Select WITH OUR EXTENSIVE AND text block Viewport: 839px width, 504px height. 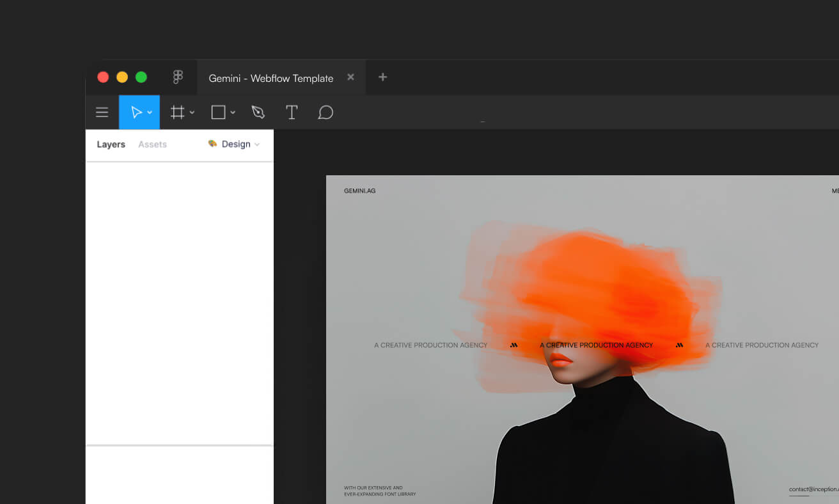[380, 491]
